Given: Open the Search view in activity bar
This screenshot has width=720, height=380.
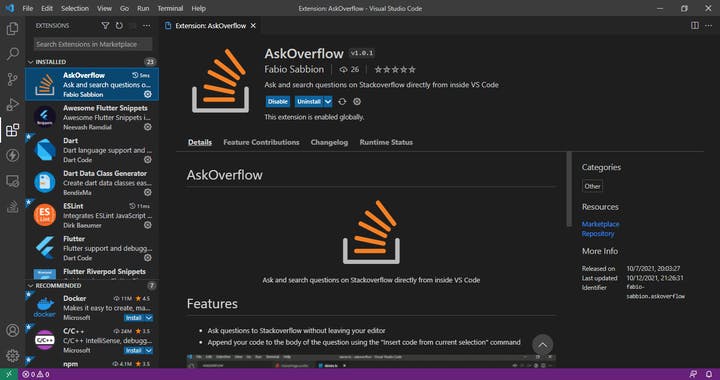Looking at the screenshot, I should tap(12, 54).
